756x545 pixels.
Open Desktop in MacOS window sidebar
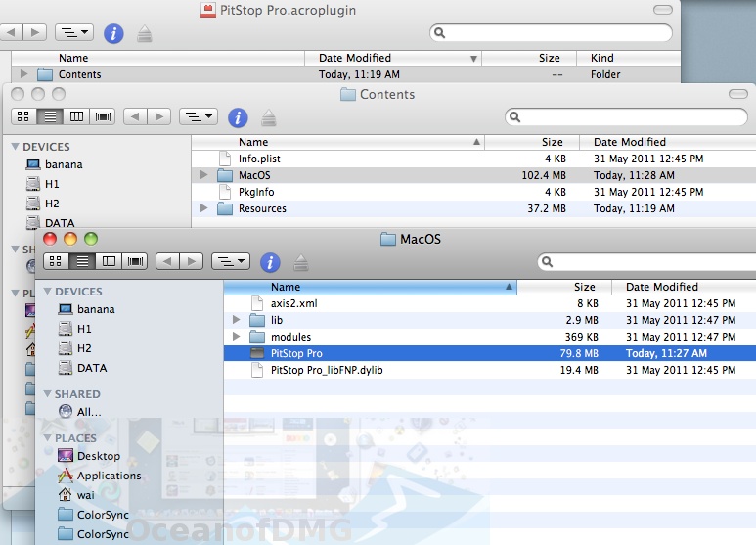pyautogui.click(x=89, y=456)
